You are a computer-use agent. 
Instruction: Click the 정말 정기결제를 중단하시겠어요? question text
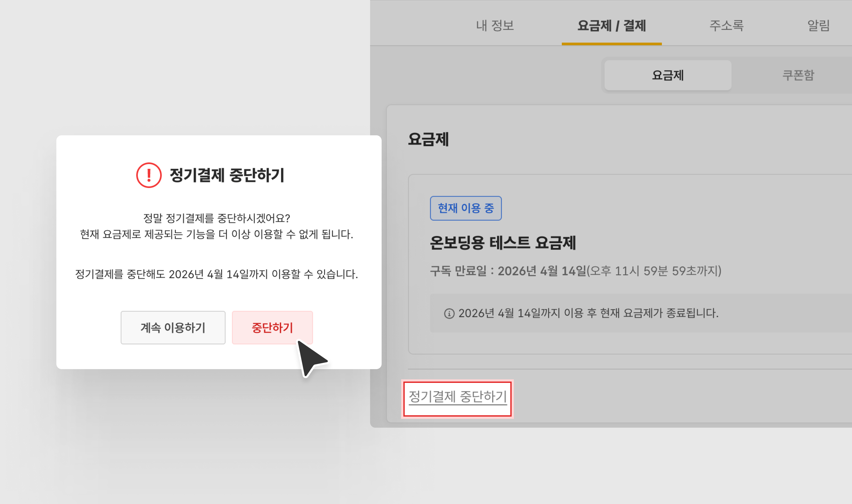click(217, 218)
